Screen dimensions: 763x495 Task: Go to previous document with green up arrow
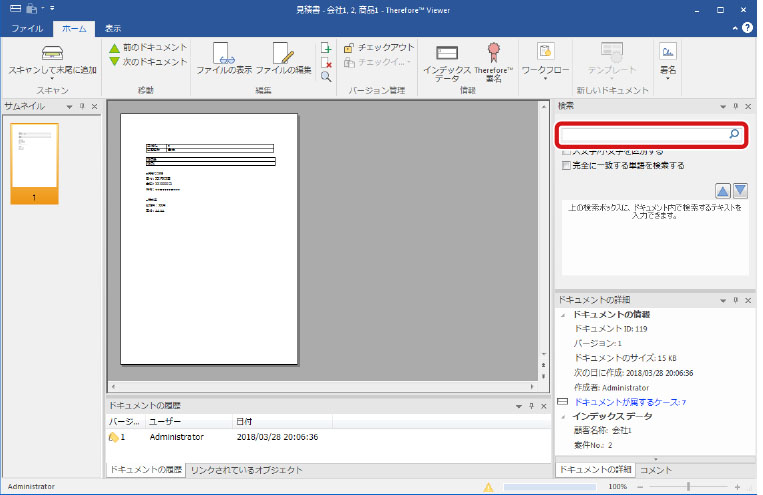(114, 48)
